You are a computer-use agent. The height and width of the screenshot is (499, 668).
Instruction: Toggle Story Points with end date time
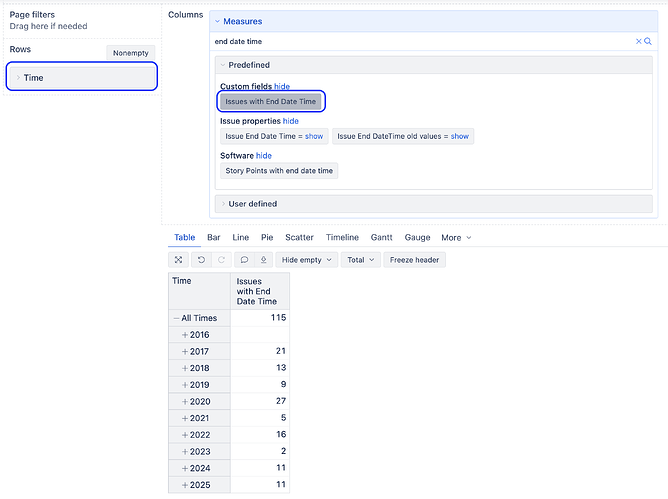tap(279, 170)
